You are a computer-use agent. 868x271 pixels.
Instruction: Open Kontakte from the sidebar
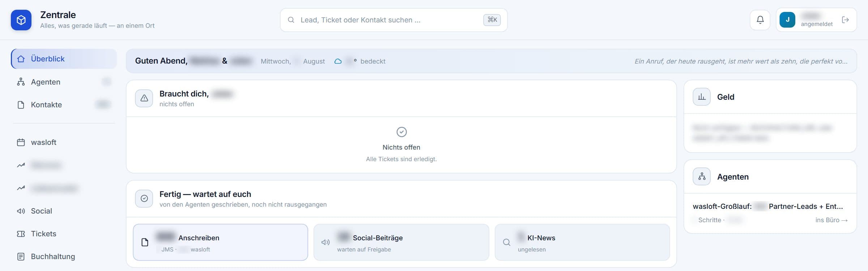pos(64,105)
